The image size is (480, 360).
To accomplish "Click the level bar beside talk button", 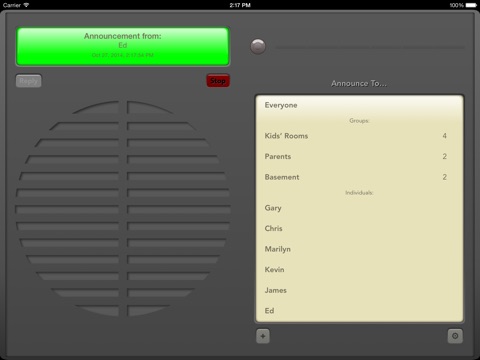I will pos(370,47).
